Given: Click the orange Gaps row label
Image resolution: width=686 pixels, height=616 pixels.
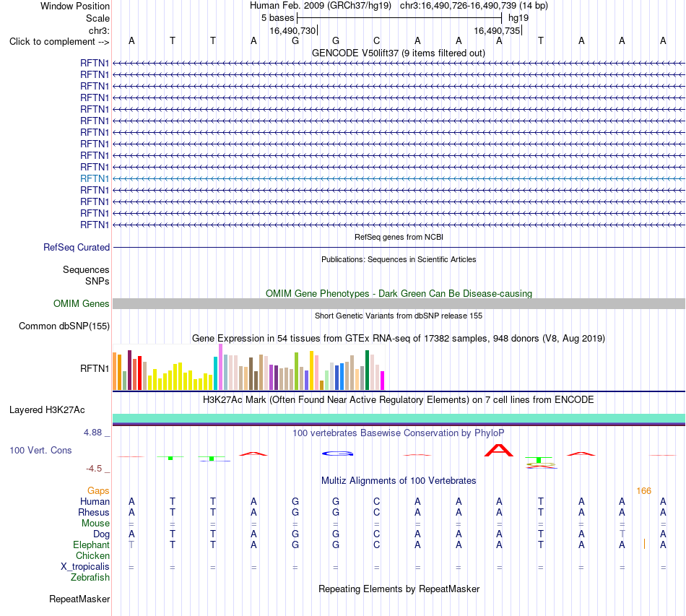Looking at the screenshot, I should pyautogui.click(x=98, y=491).
